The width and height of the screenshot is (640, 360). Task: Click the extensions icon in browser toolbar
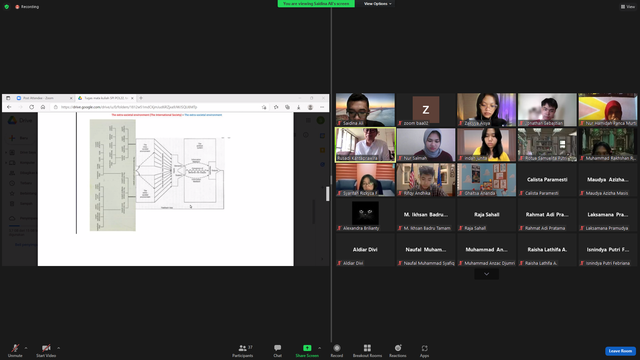point(276,107)
